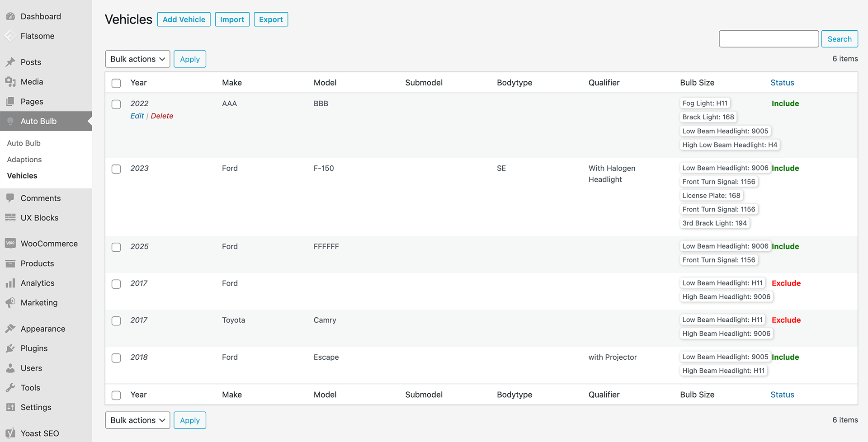Click the WooCommerce woo icon
Screen dimensions: 868x442
pos(10,243)
